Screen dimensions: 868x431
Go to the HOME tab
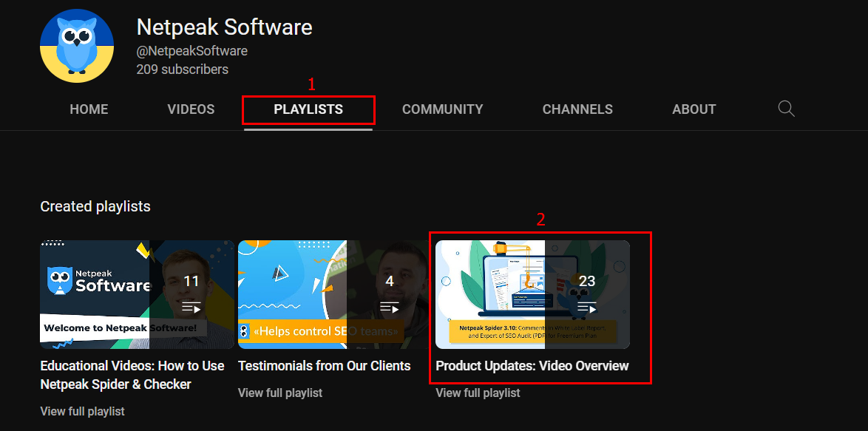[x=89, y=109]
